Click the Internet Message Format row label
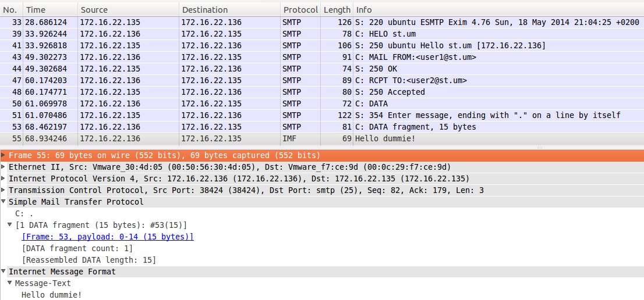The height and width of the screenshot is (300, 644). [62, 272]
